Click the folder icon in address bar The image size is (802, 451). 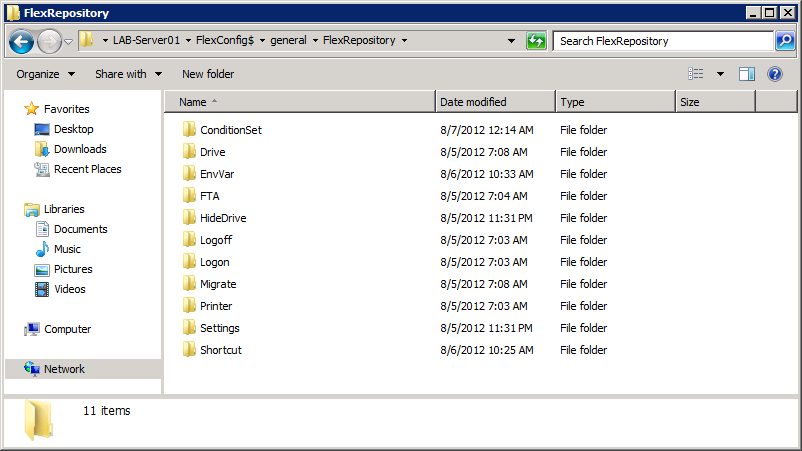[86, 40]
